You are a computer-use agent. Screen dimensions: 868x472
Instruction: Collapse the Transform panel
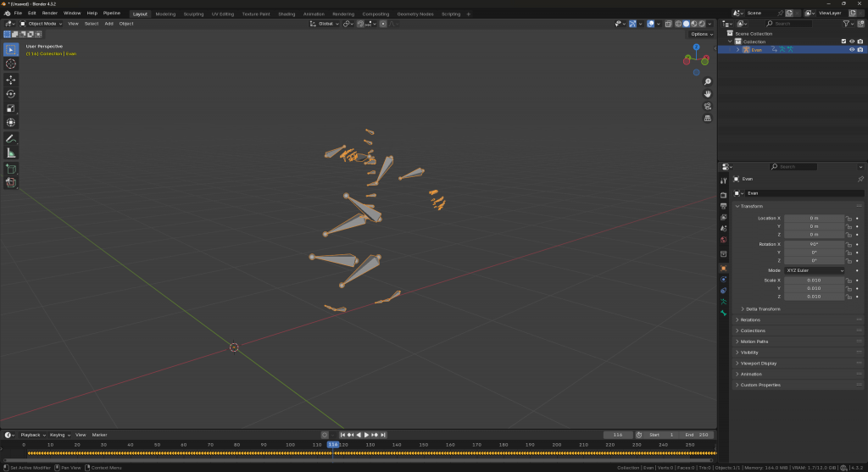click(x=751, y=207)
